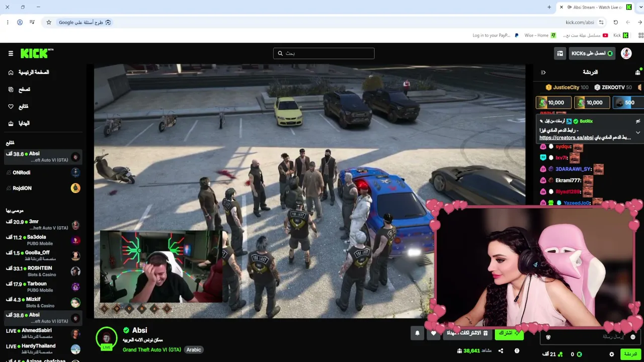
Task: Open a new browser tab
Action: point(549,7)
